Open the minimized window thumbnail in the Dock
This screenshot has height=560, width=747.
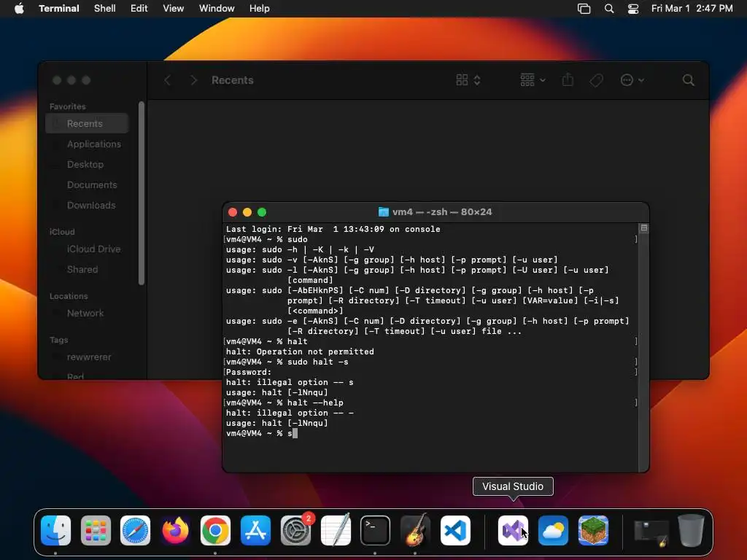(x=651, y=532)
